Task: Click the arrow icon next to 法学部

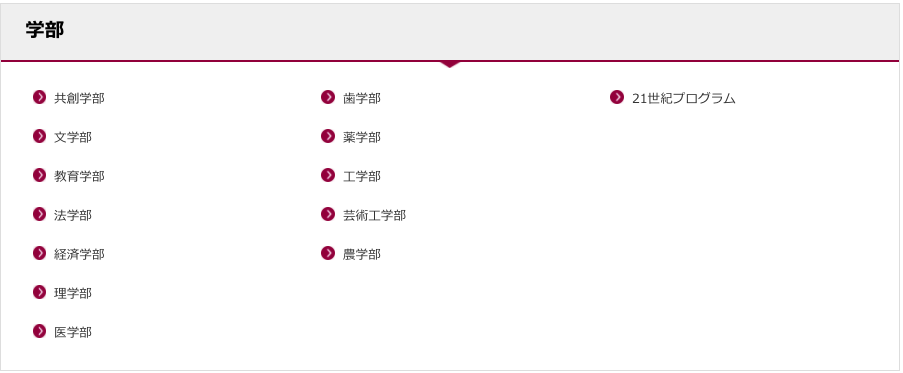Action: coord(39,214)
